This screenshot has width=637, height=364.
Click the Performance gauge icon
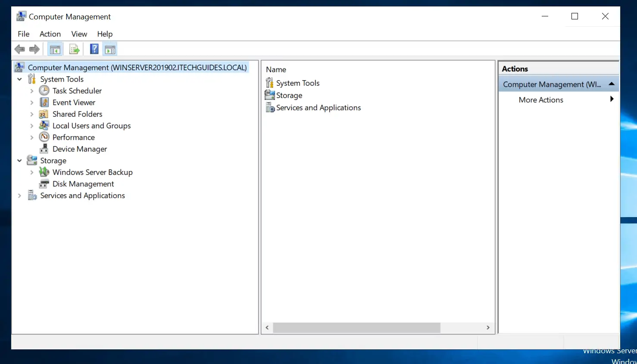coord(44,137)
